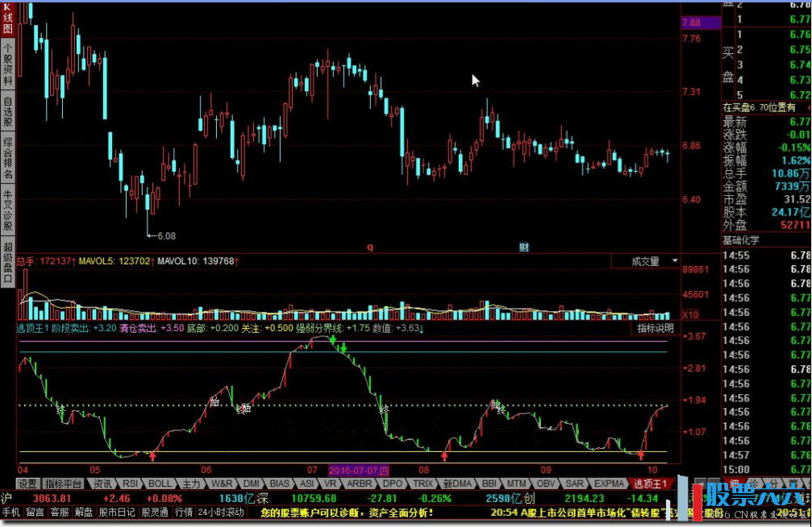The height and width of the screenshot is (527, 812).
Task: Open the 指标平台 indicator platform
Action: [63, 483]
